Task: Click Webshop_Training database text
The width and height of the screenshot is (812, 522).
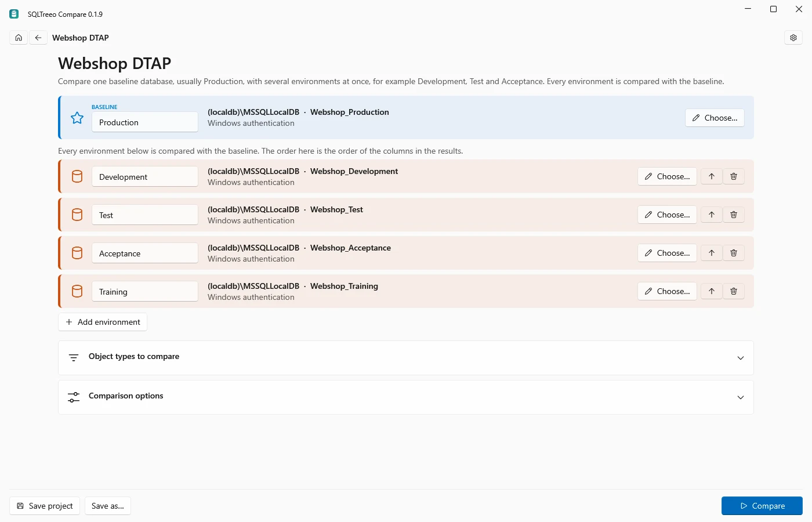Action: point(344,286)
